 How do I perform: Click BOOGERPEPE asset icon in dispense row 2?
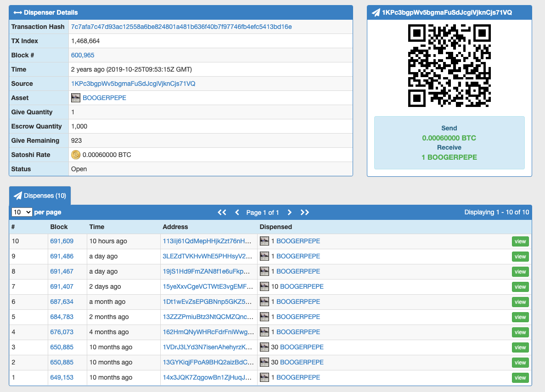click(x=264, y=362)
